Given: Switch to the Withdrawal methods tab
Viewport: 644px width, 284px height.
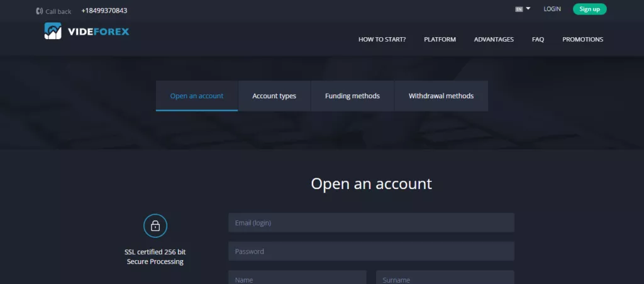Looking at the screenshot, I should coord(441,96).
